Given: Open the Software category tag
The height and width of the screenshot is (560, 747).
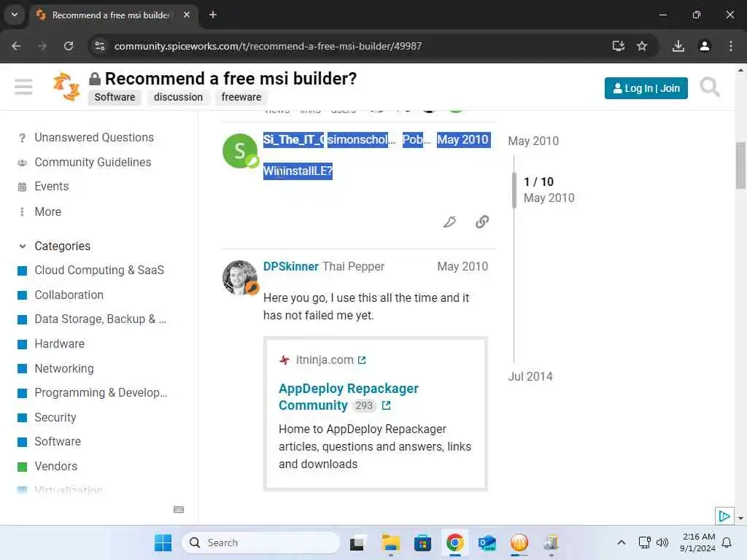Looking at the screenshot, I should click(x=115, y=97).
